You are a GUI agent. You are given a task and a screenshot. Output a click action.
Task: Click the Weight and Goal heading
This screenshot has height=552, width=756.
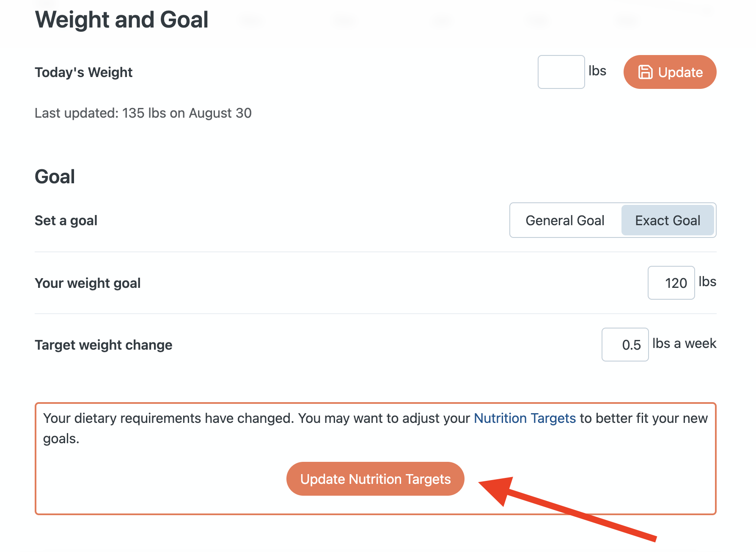click(121, 20)
